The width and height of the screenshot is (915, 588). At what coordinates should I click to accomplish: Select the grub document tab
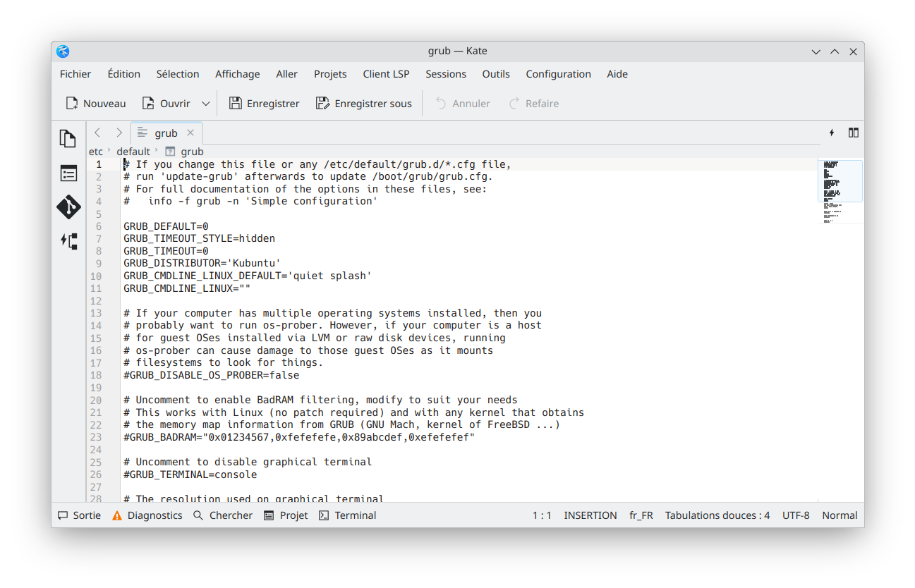[x=166, y=133]
